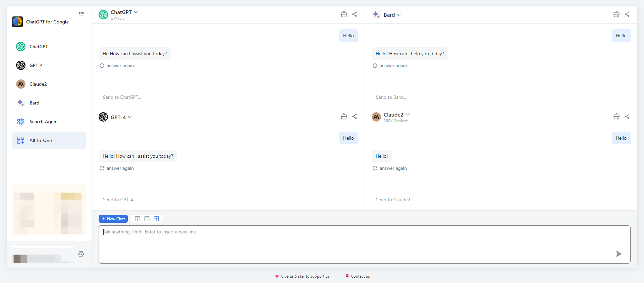Click the Bard sparkle logo in panel header
This screenshot has width=644, height=283.
pos(376,14)
